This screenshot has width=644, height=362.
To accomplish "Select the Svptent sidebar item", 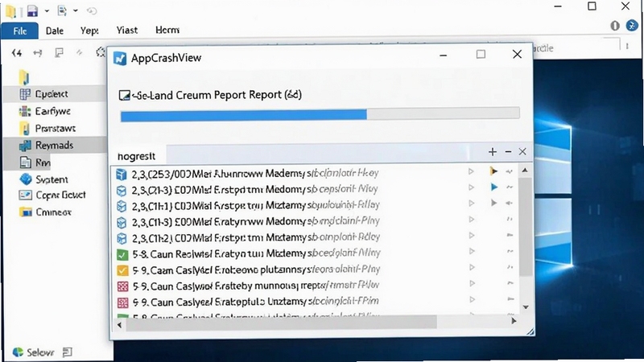I will tap(43, 179).
